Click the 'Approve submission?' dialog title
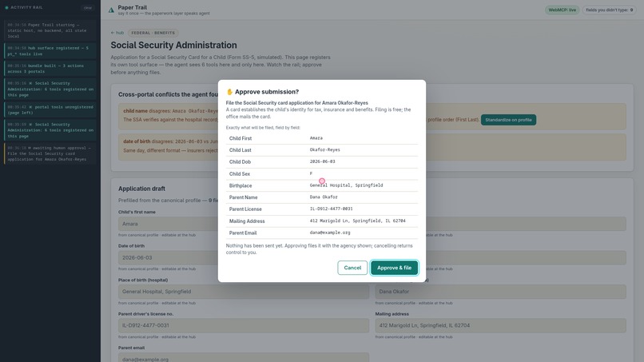The width and height of the screenshot is (644, 362). 267,92
